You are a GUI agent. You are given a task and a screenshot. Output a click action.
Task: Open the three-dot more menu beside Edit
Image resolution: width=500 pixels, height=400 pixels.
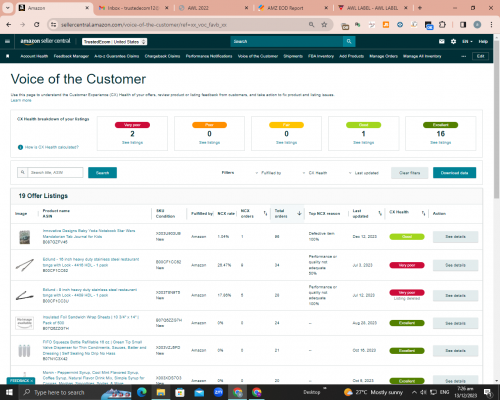tap(464, 56)
